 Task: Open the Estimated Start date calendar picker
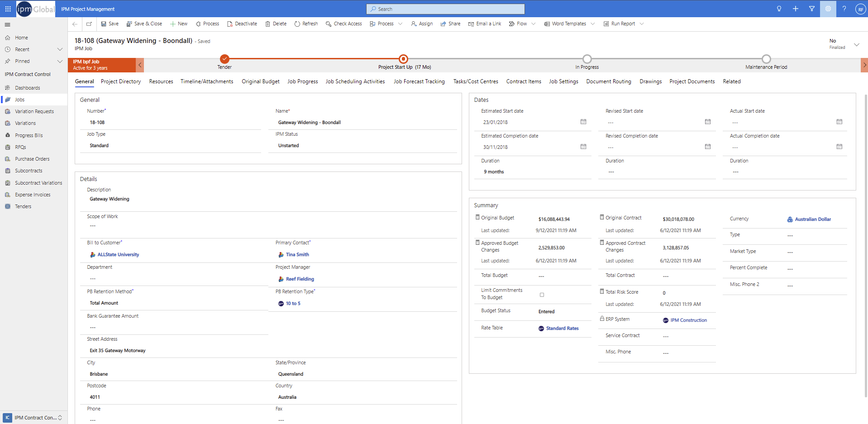583,122
